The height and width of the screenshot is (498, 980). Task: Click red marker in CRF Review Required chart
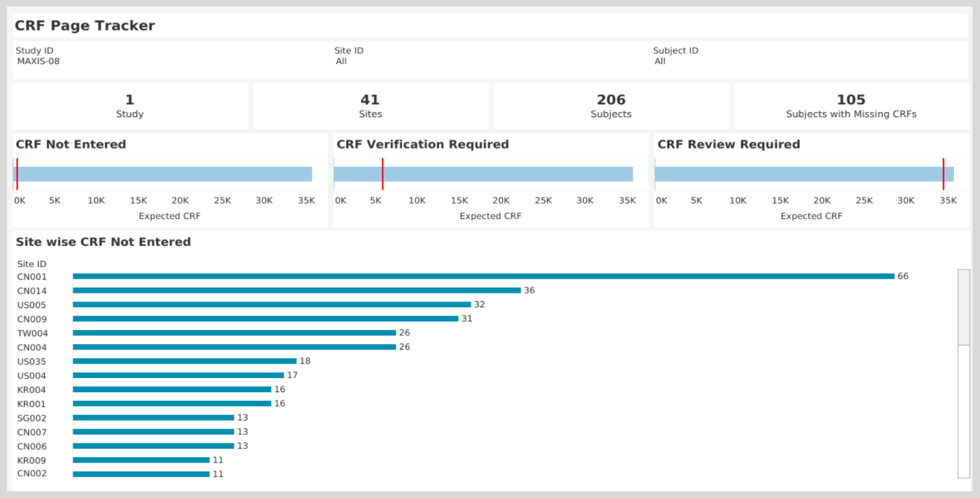pos(943,174)
